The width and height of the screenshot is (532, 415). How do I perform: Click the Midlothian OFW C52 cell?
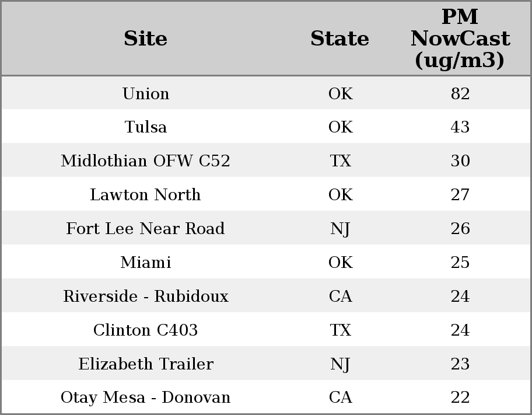click(145, 161)
